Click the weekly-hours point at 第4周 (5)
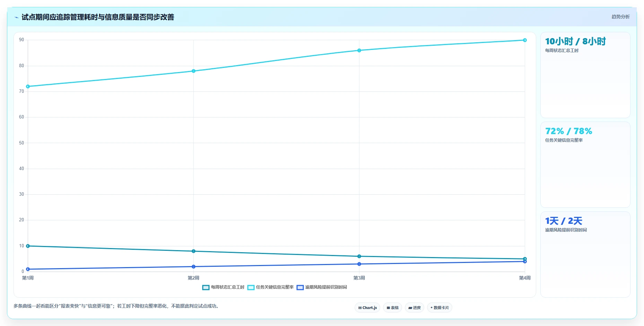The image size is (644, 326). [525, 259]
